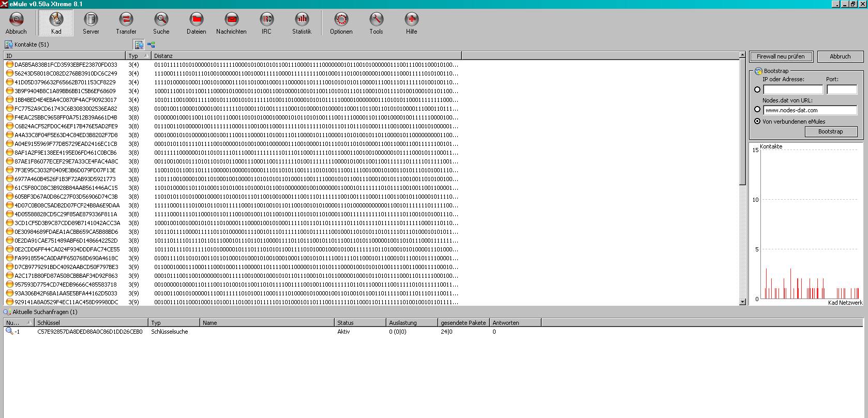Select contact 3B9F9404B8C1A89BB6BB1C5B6EF68609

(x=65, y=91)
